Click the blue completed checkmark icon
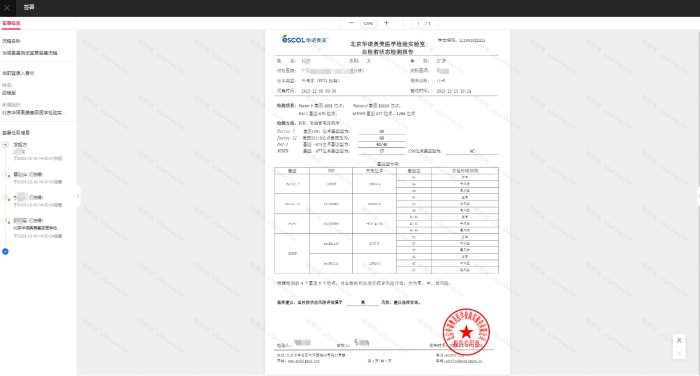This screenshot has width=700, height=376. coord(5,251)
